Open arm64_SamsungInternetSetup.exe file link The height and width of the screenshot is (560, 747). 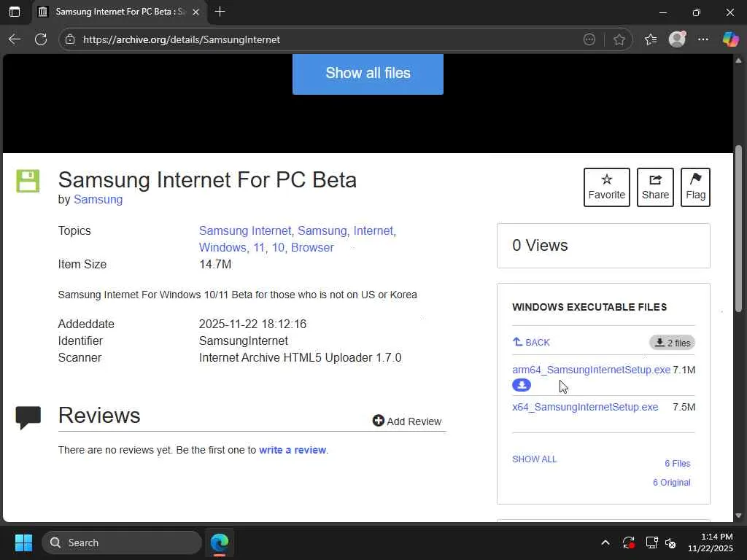(x=591, y=370)
